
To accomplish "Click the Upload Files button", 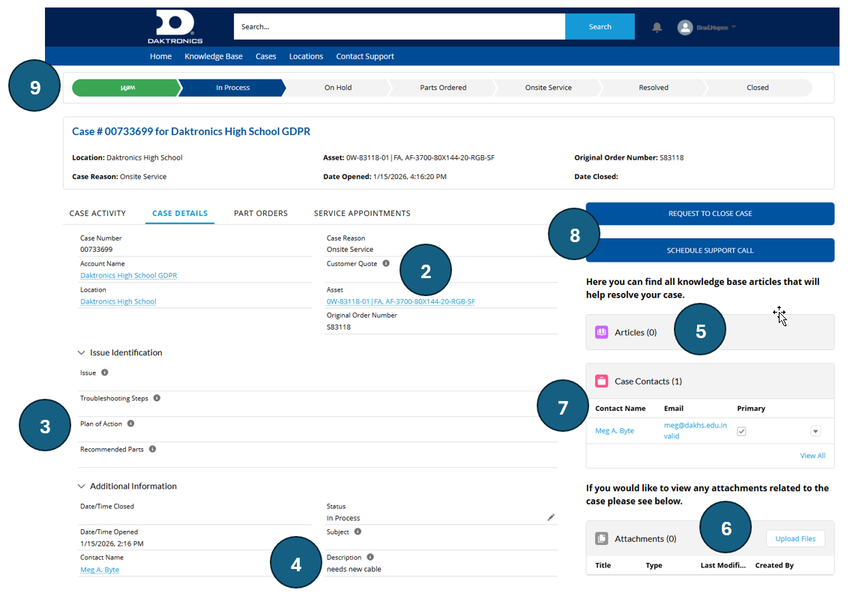I will 795,539.
